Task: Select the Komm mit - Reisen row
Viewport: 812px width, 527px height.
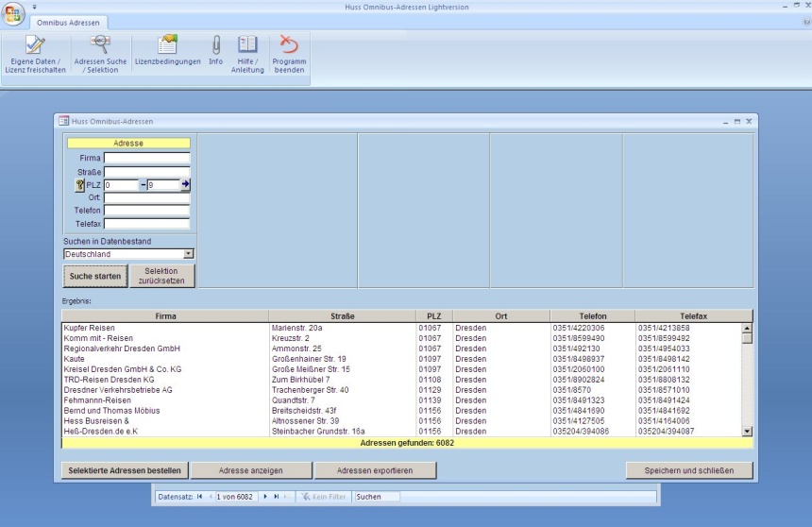Action: tap(401, 338)
